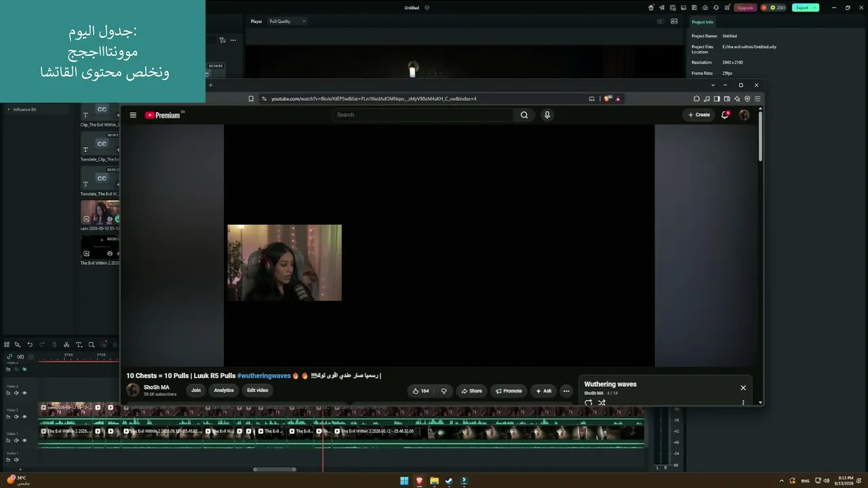
Task: Open the browser main menu
Action: pyautogui.click(x=757, y=99)
